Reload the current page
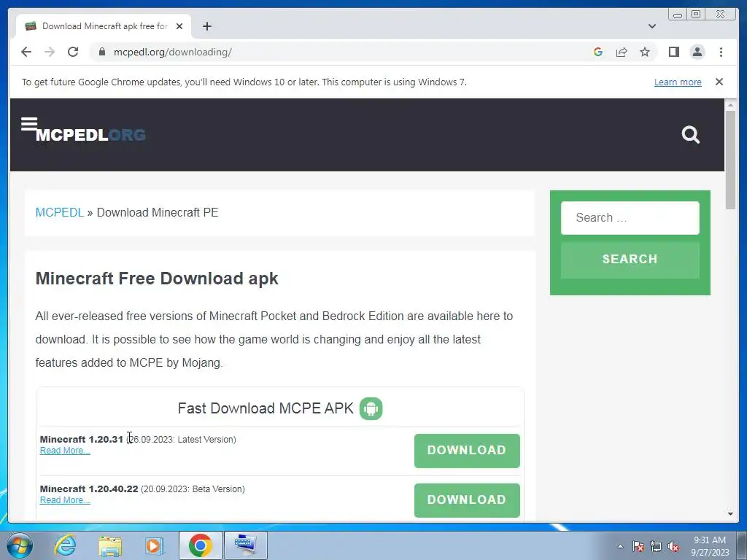 point(73,52)
